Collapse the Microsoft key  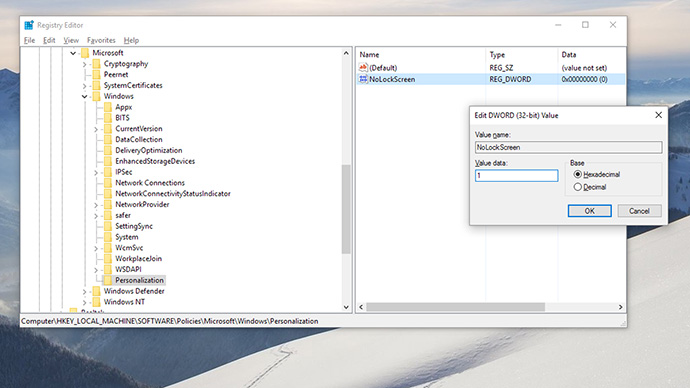tap(73, 53)
